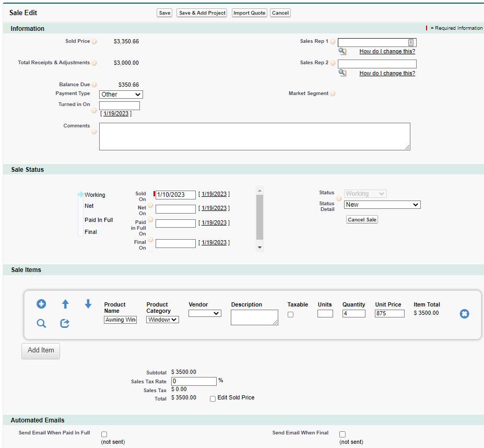Click the sale item Description text box

(254, 317)
